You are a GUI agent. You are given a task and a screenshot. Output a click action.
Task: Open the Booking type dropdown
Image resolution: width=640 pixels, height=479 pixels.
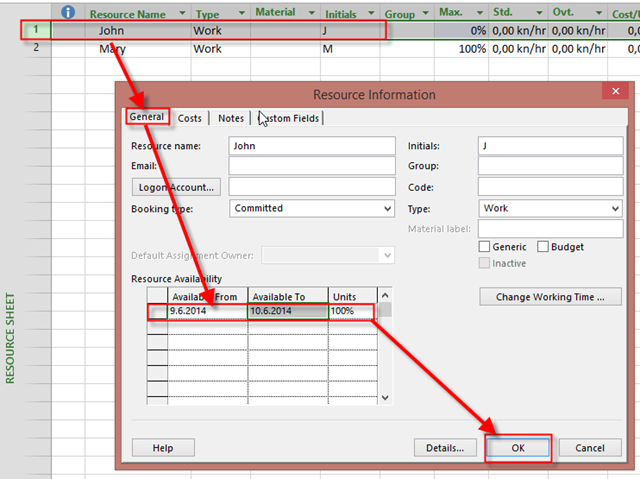tap(387, 209)
